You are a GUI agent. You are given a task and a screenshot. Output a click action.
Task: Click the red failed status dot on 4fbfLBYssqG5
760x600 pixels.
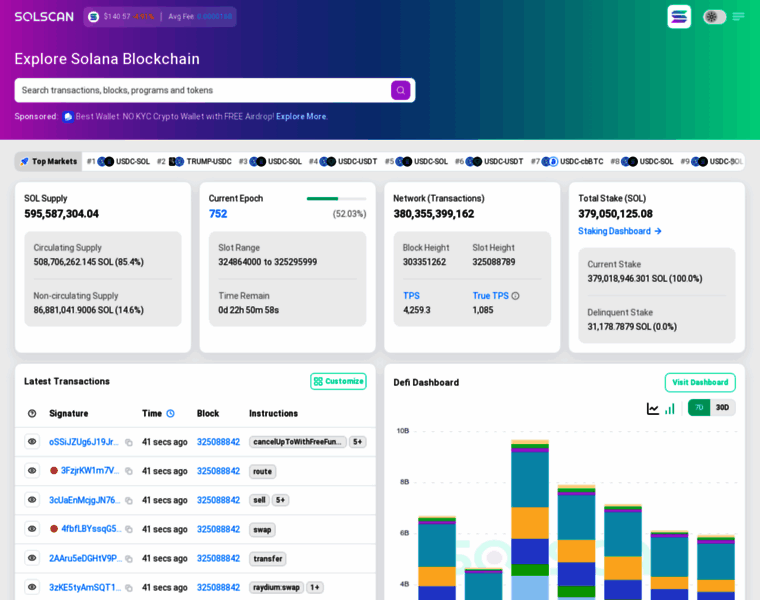coord(54,529)
